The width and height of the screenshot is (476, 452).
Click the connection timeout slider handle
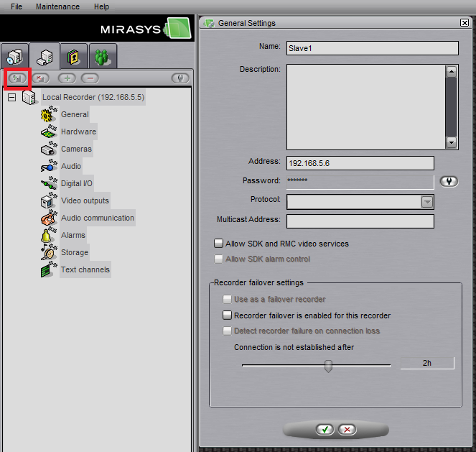329,366
